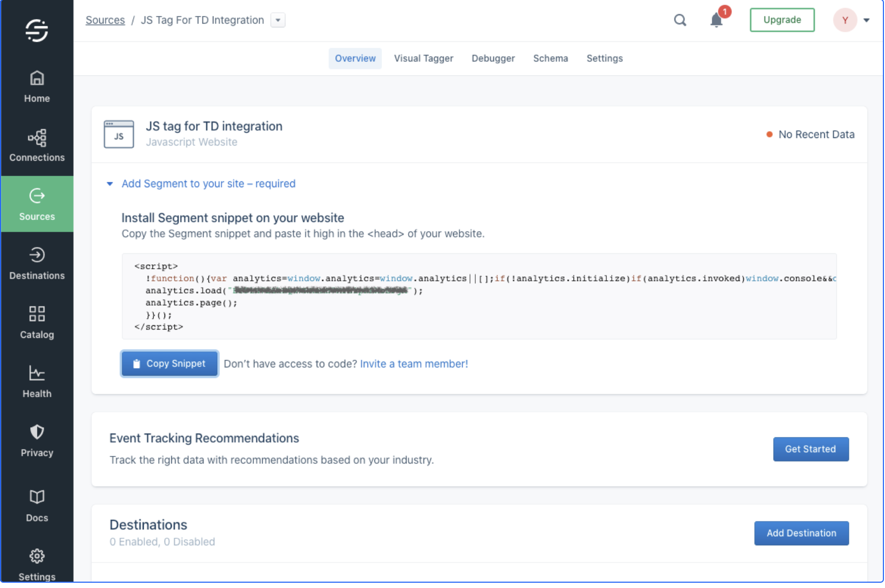Screen dimensions: 885x588
Task: Open Privacy from the sidebar
Action: point(36,440)
